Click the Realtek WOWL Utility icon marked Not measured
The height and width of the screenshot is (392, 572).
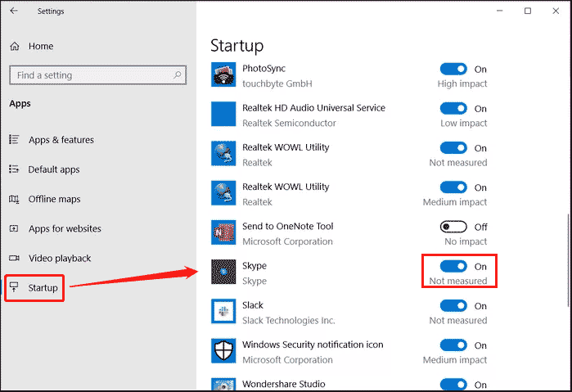click(x=223, y=153)
